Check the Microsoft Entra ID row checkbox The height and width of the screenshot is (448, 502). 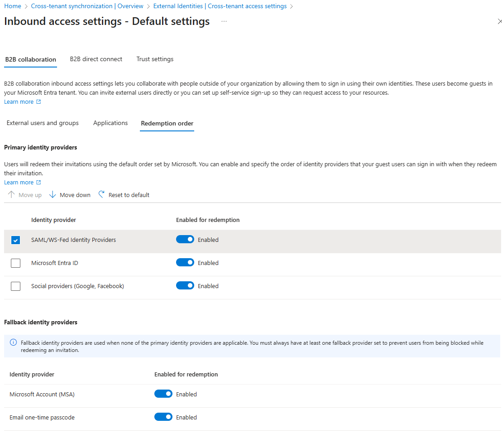pos(15,263)
